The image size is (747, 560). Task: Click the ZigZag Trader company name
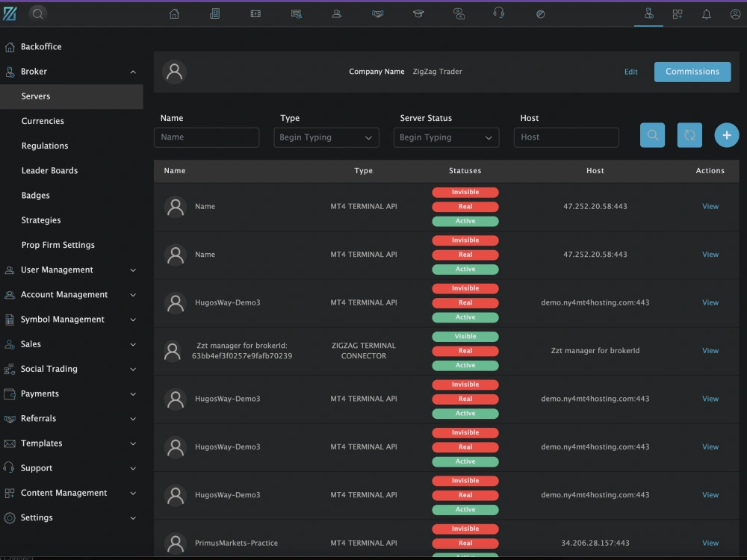(x=437, y=72)
